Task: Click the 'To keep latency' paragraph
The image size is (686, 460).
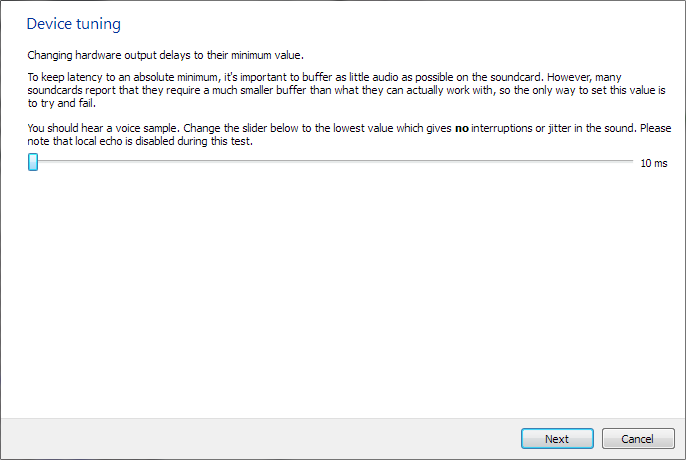Action: [x=346, y=90]
